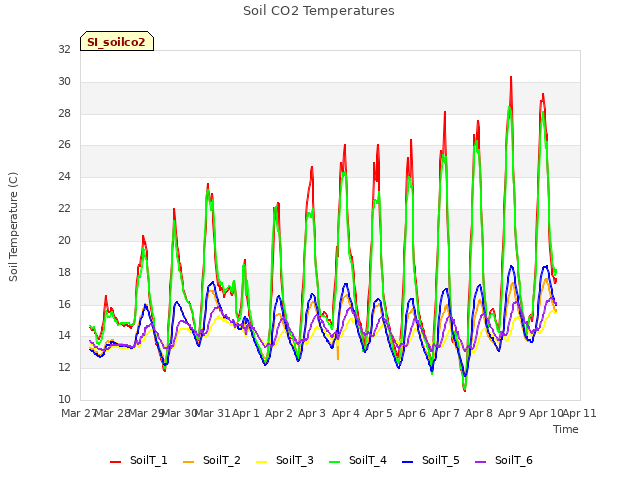Click the SoilT_6 purple legend swatch
Screen dimensions: 640x480
click(481, 462)
